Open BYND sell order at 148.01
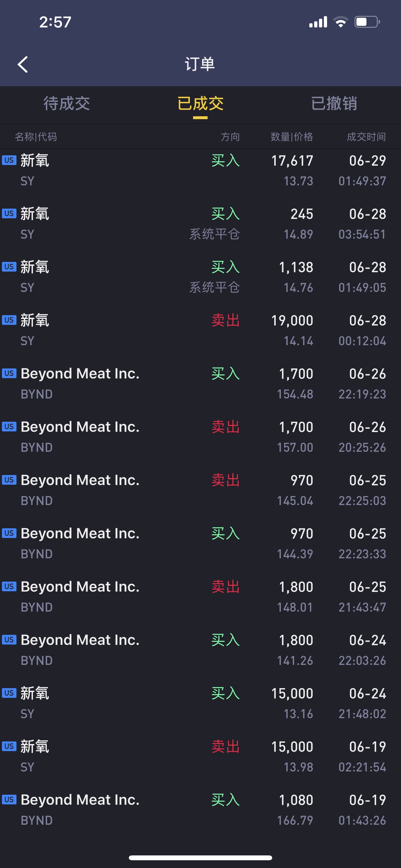The image size is (401, 868). pos(200,596)
